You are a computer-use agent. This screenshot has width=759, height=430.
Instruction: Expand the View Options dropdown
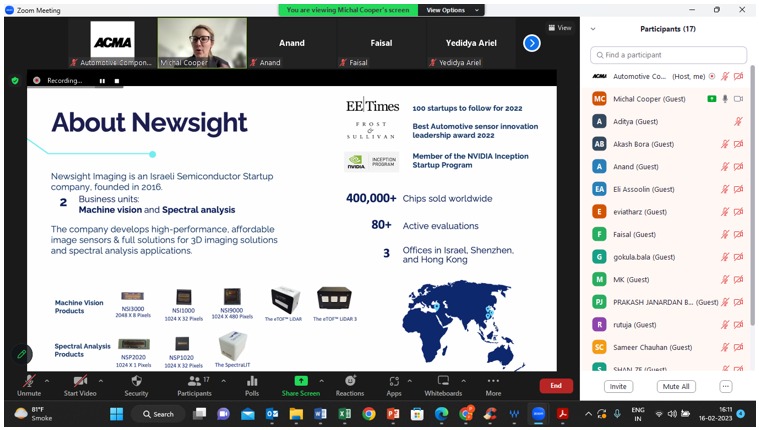449,10
